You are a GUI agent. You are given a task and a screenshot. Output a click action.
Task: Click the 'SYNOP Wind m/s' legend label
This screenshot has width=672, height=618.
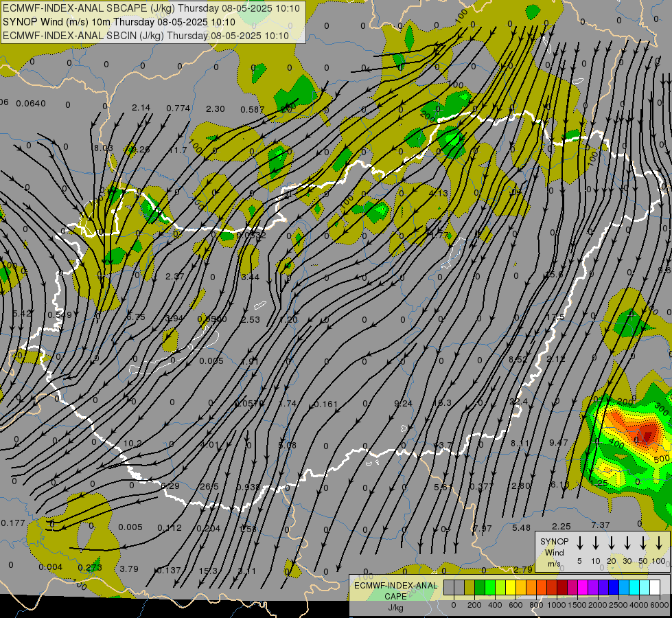point(554,552)
